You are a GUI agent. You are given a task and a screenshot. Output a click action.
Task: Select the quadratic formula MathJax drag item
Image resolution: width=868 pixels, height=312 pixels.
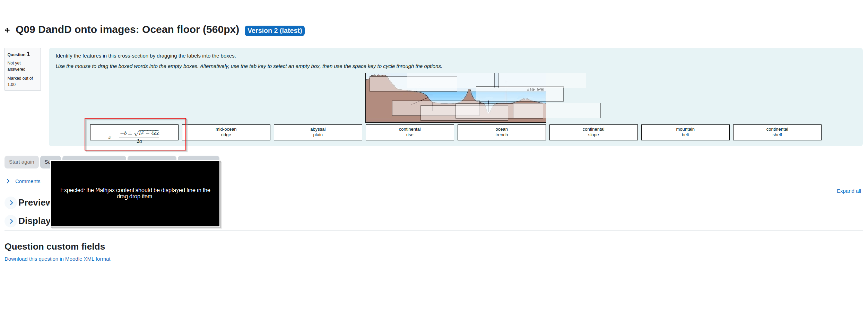click(x=134, y=132)
